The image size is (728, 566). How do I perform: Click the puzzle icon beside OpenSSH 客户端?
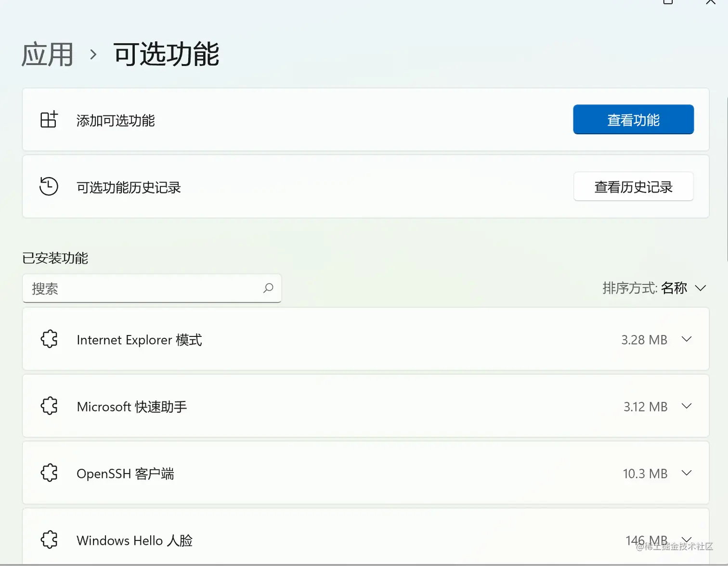[49, 473]
